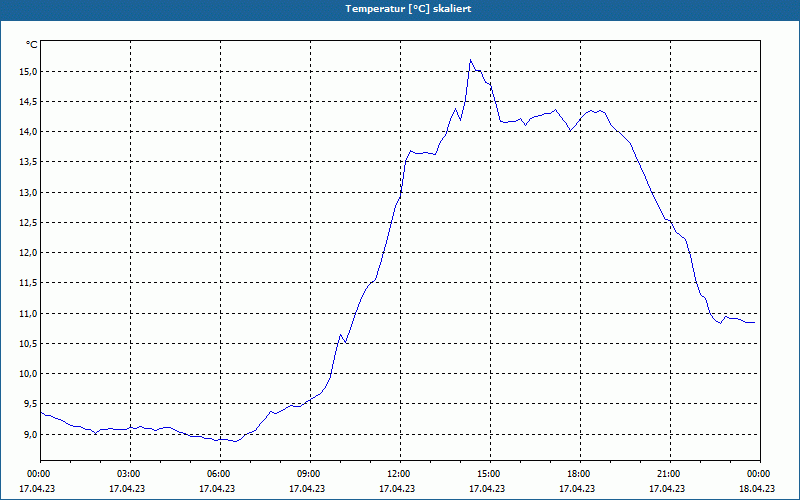Screen dimensions: 800x500
Task: Select the 9,0 y-axis label
Action: tap(33, 434)
